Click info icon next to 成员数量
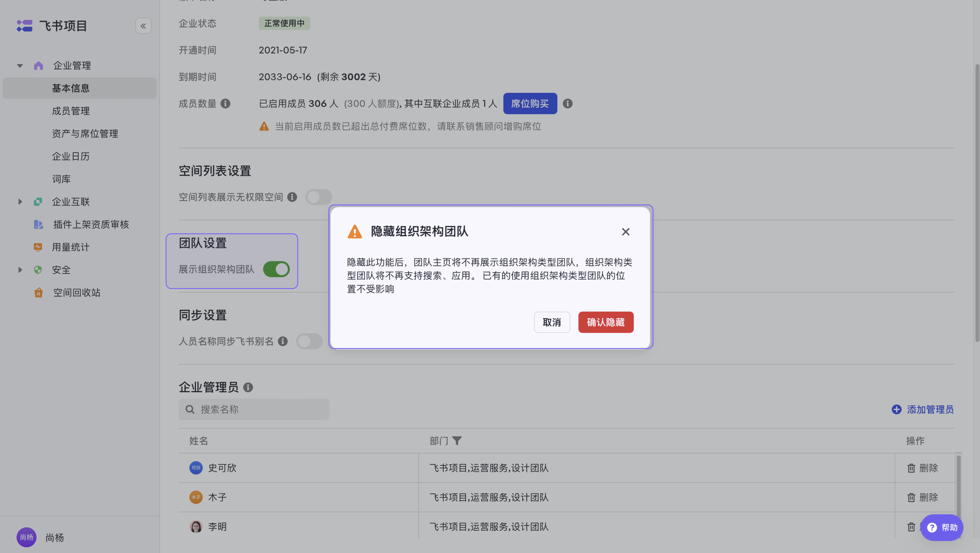 225,104
